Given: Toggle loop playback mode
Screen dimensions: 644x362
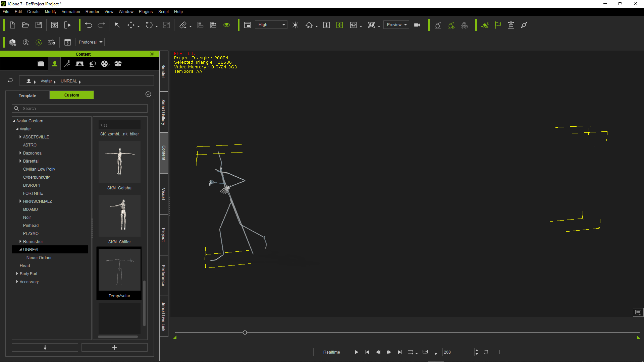Looking at the screenshot, I should pyautogui.click(x=411, y=352).
